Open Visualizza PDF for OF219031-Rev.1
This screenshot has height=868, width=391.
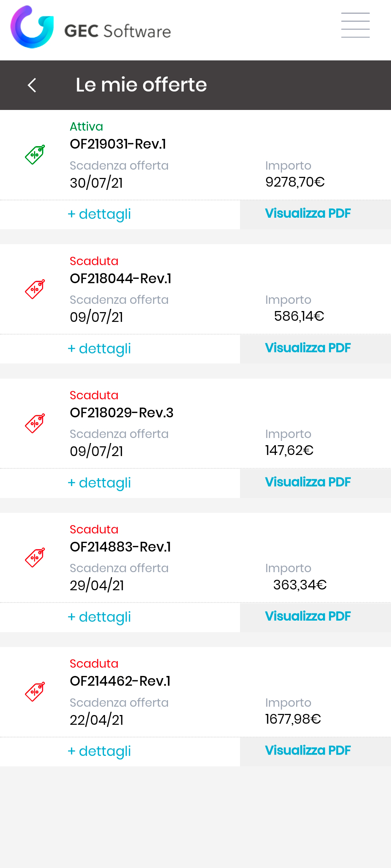(308, 214)
